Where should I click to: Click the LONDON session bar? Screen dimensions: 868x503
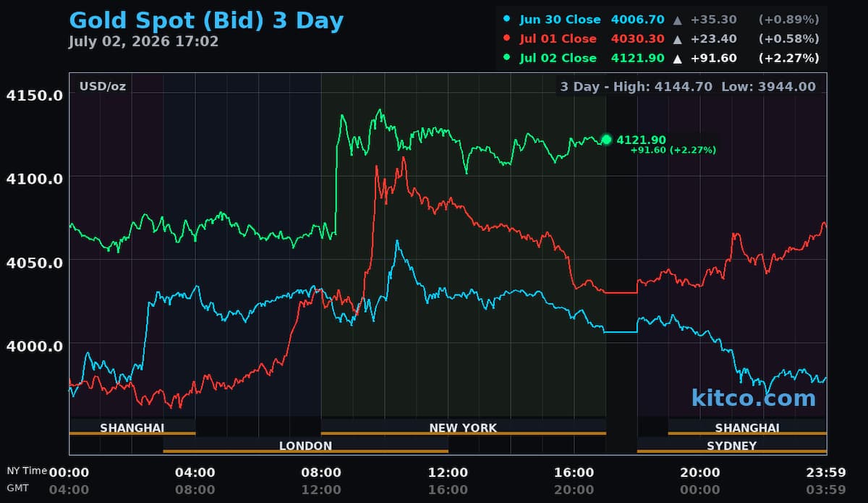[x=305, y=446]
